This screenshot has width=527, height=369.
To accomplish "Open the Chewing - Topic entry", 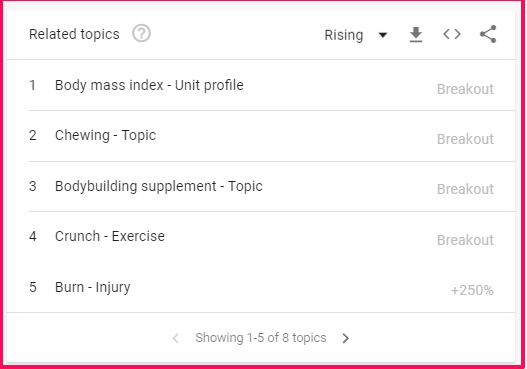I will [105, 135].
